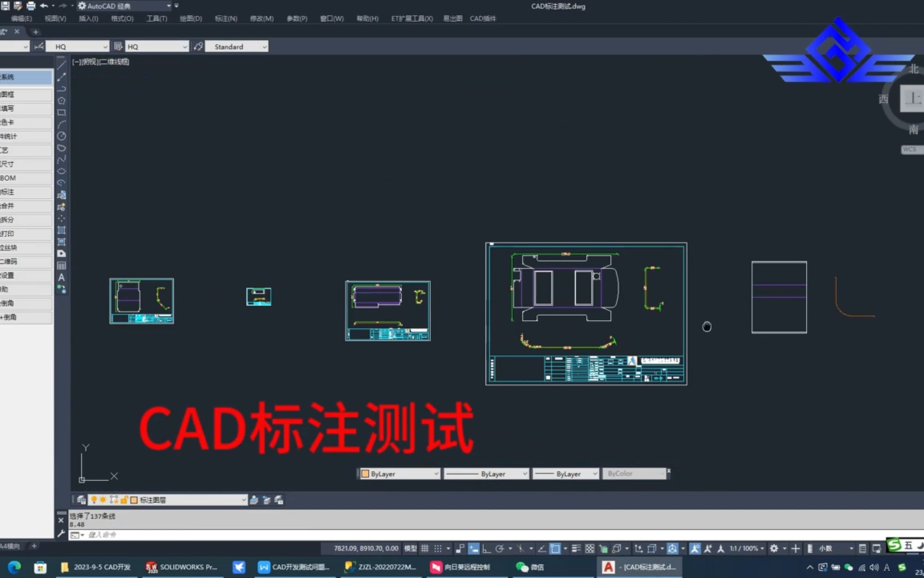Image resolution: width=924 pixels, height=578 pixels.
Task: Select the Line drawing tool
Action: (61, 65)
